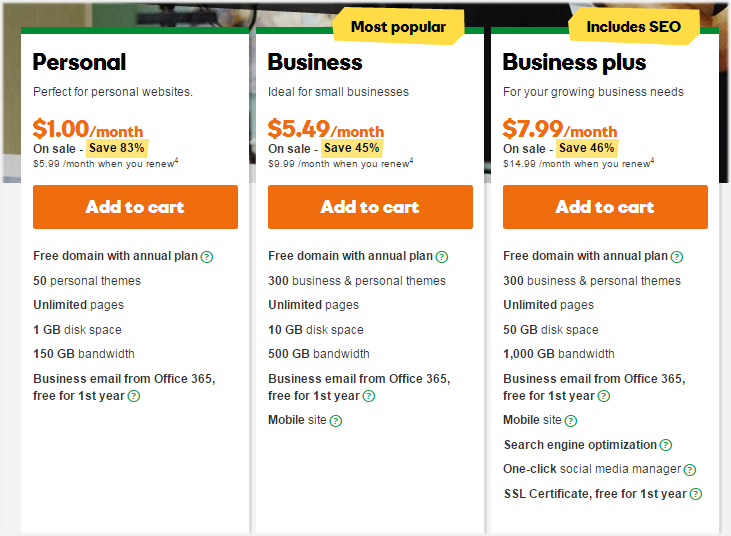The image size is (731, 536).
Task: Open free domain help icon in Business plan
Action: tap(441, 257)
